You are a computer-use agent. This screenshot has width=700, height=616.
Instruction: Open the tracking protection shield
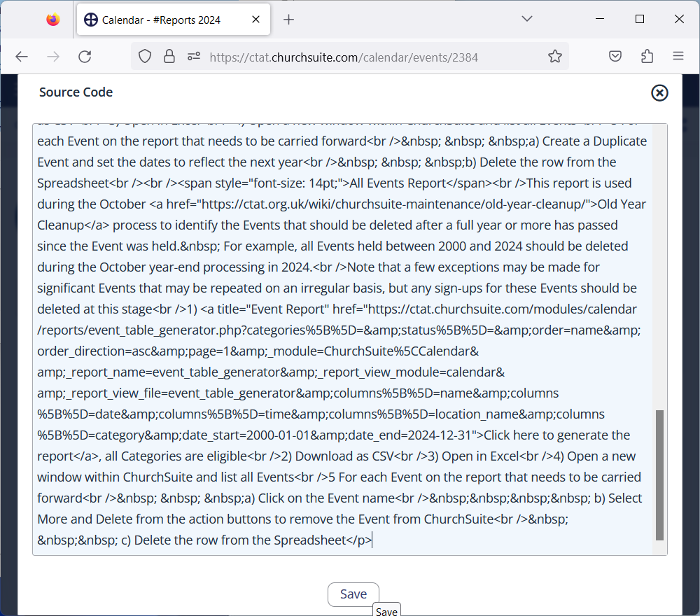pos(145,57)
